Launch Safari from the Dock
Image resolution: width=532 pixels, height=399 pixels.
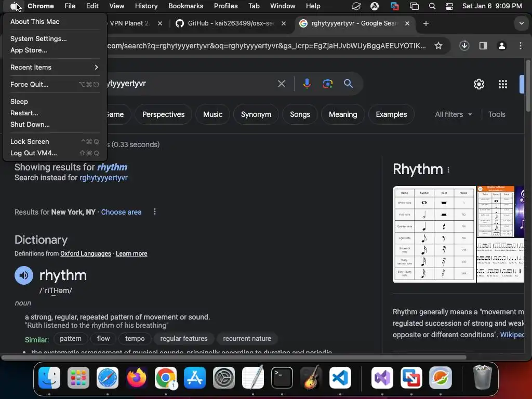pos(108,377)
